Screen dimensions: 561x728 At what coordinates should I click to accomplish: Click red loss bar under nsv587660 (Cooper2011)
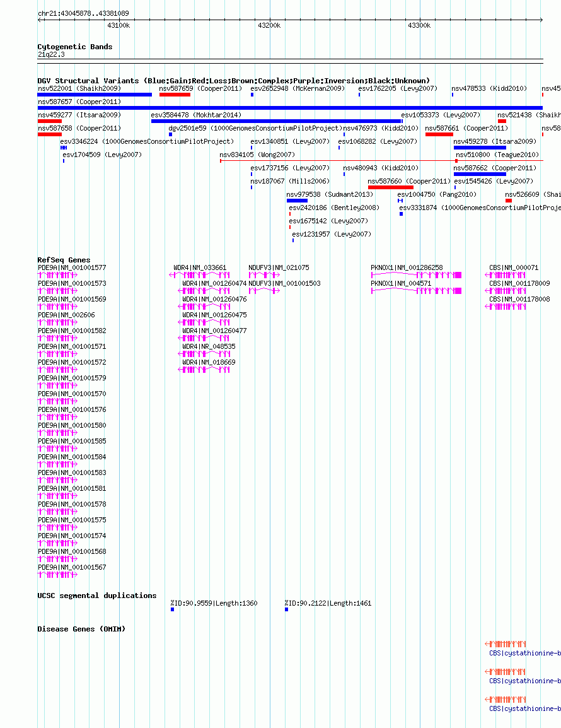click(391, 187)
